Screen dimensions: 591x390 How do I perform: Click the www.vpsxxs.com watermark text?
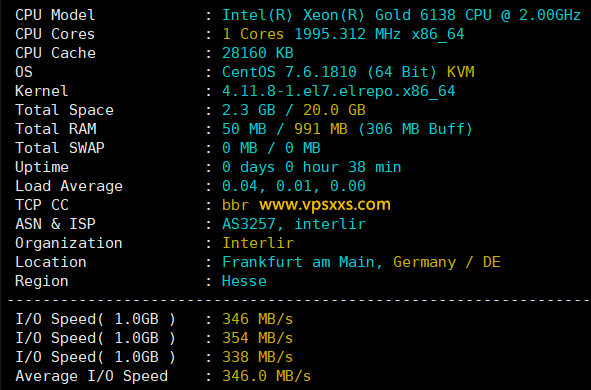325,205
